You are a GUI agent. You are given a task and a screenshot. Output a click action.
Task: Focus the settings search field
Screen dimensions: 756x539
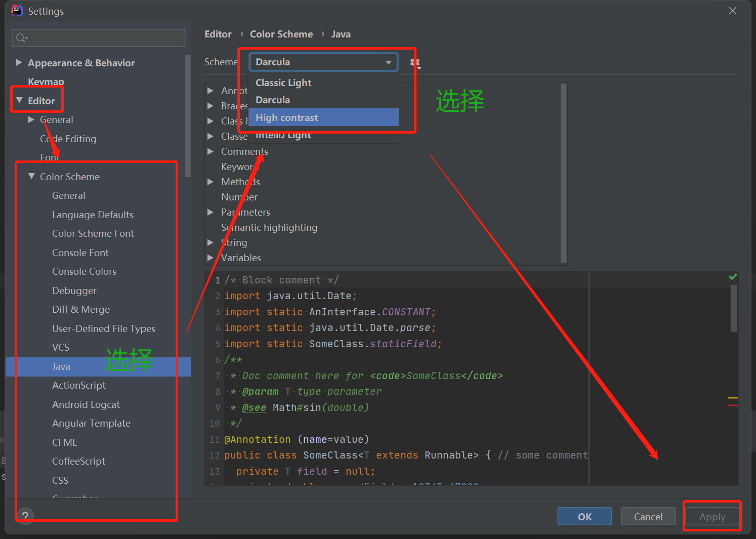(98, 38)
